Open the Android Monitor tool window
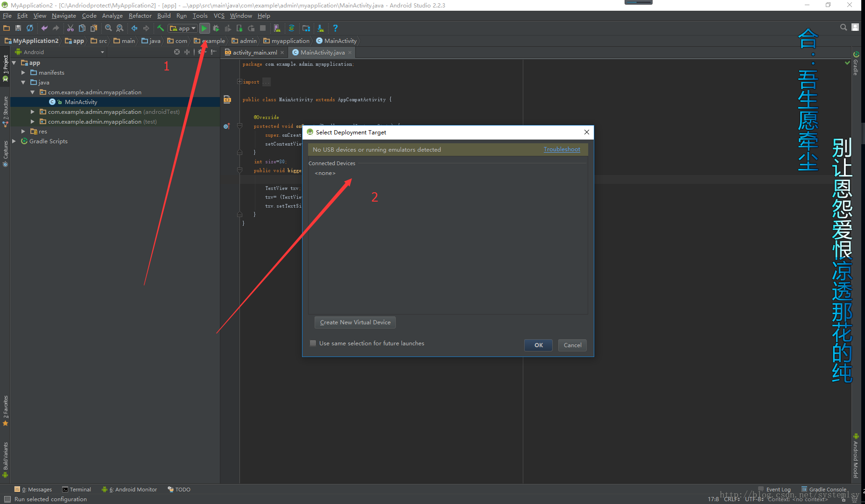The image size is (865, 504). tap(129, 489)
